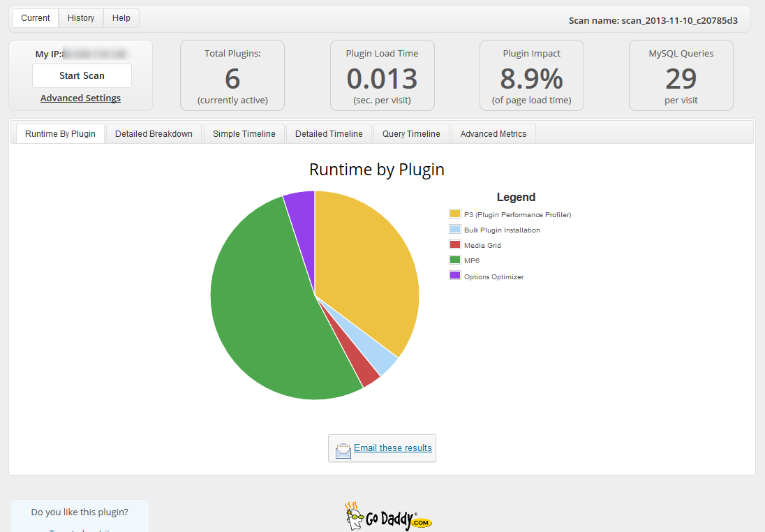
Task: Click the green MP6 legend swatch
Action: click(x=454, y=260)
